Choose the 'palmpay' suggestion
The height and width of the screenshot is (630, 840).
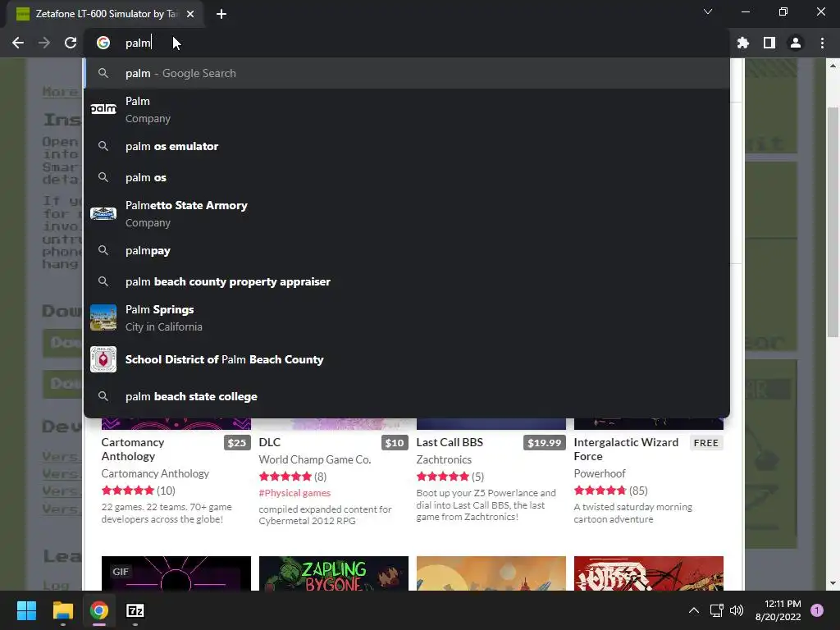click(407, 251)
